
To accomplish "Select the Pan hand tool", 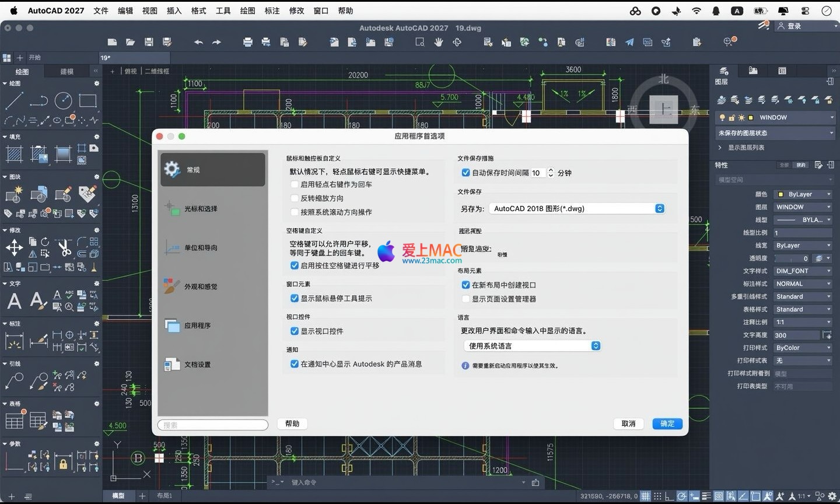I will pyautogui.click(x=439, y=42).
